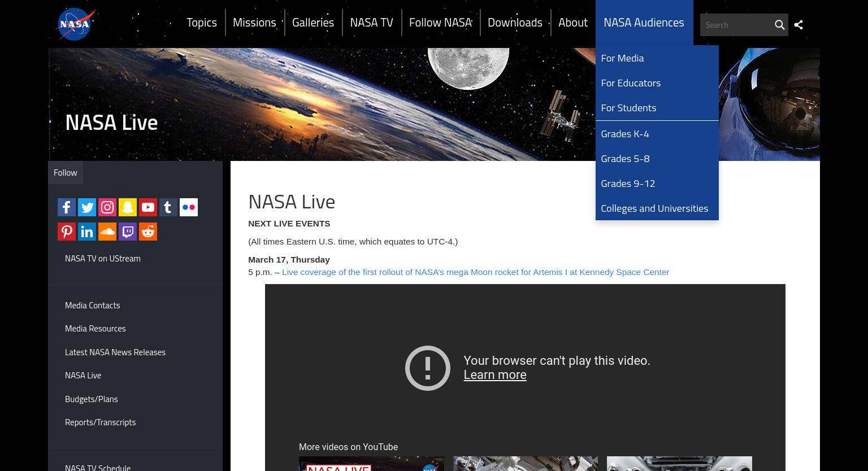
Task: Click the March 17, Thursday date text
Action: pyautogui.click(x=289, y=260)
